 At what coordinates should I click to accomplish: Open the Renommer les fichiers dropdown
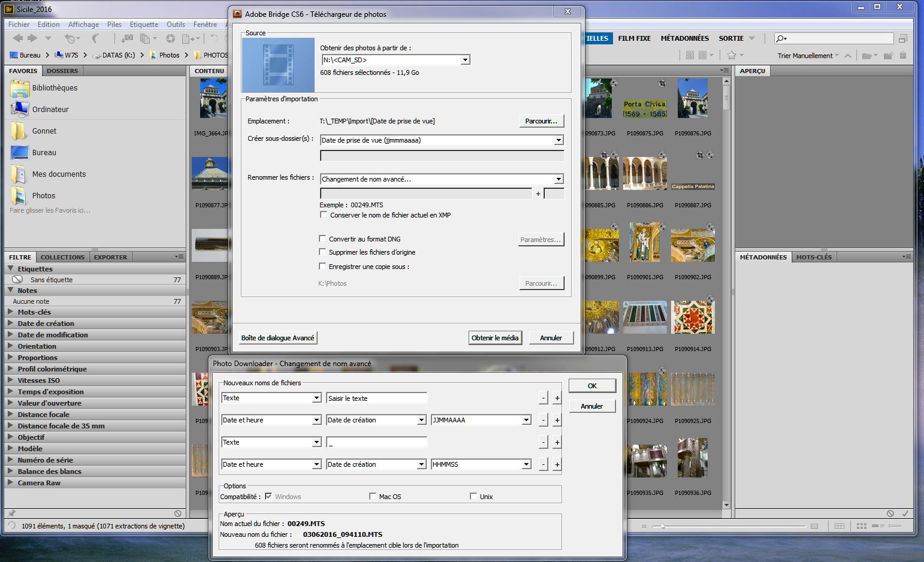[442, 179]
